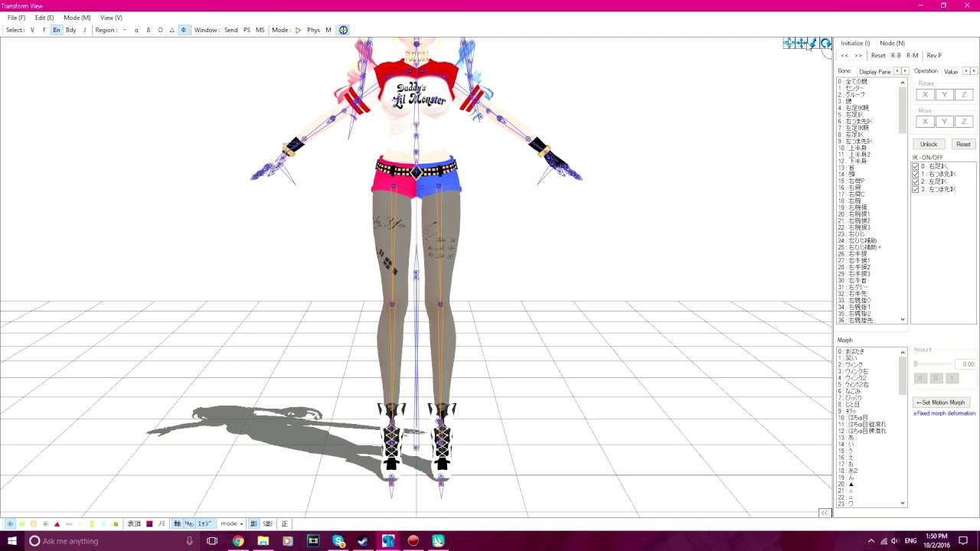This screenshot has height=551, width=980.
Task: Switch to the Value tab
Action: pyautogui.click(x=951, y=71)
